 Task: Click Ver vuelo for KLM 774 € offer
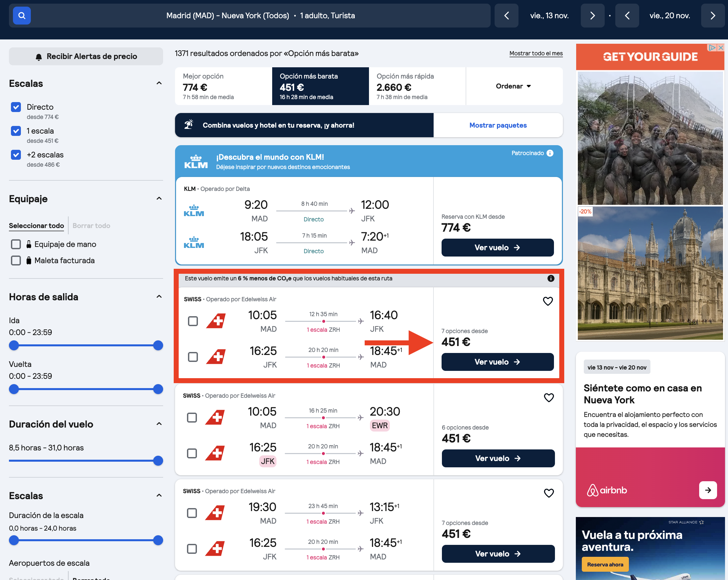[x=497, y=248]
